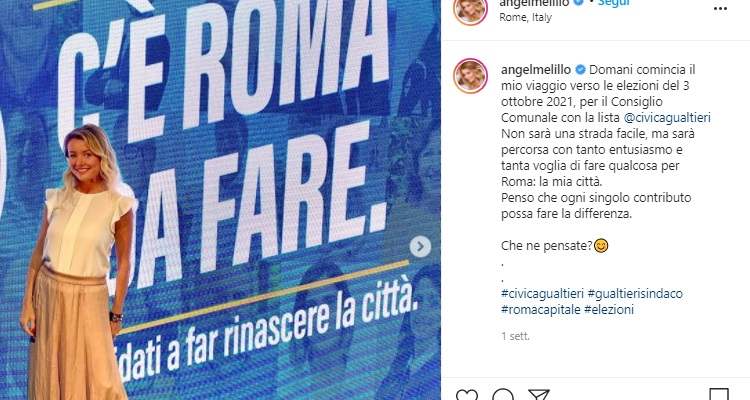Open the #gualtierisindaco hashtag
750x400 pixels.
tap(635, 293)
